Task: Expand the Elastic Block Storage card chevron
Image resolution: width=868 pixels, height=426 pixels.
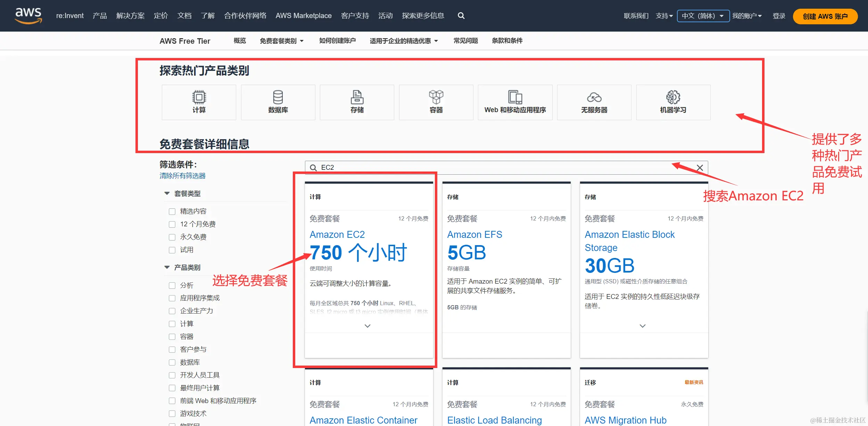Action: [643, 326]
